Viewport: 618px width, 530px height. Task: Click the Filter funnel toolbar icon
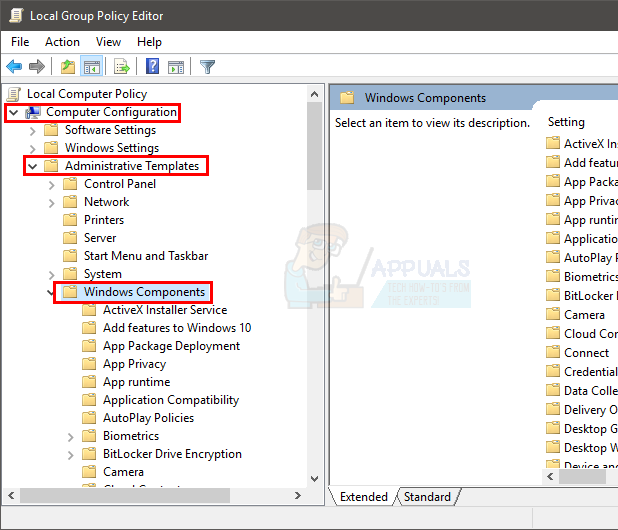tap(207, 67)
